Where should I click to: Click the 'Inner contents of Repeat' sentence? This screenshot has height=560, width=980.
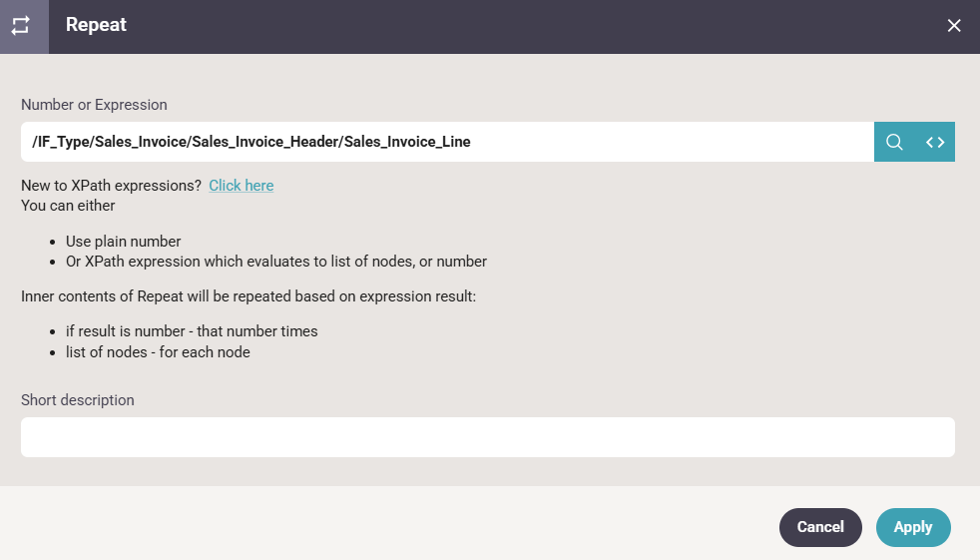(248, 296)
